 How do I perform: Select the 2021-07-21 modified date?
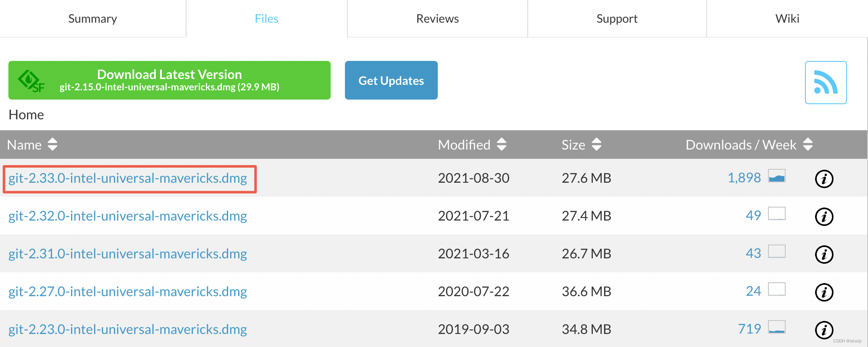[473, 216]
